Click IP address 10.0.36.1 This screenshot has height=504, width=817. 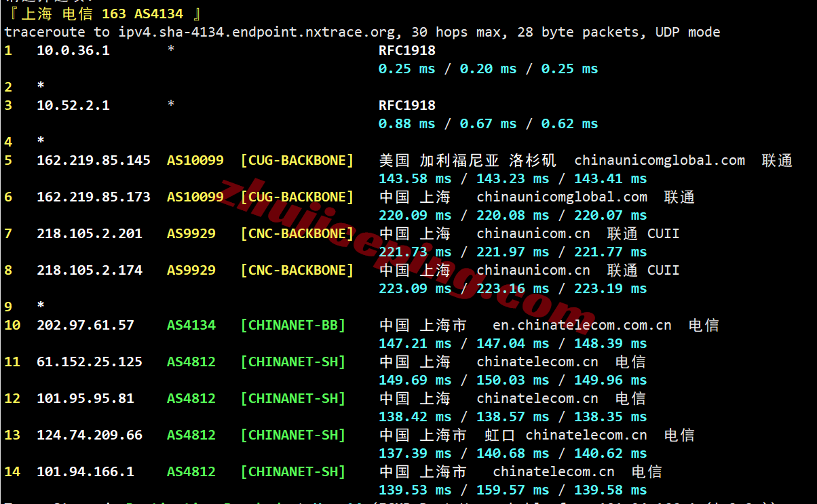73,50
